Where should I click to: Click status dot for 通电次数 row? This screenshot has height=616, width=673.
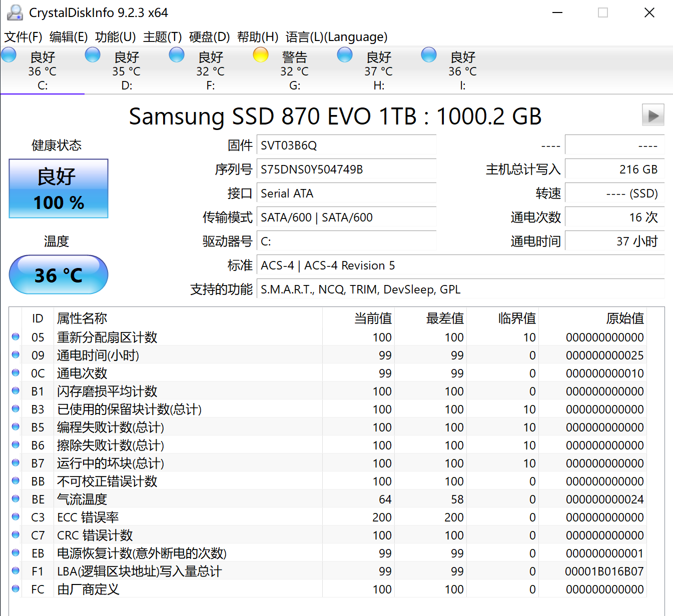point(16,373)
